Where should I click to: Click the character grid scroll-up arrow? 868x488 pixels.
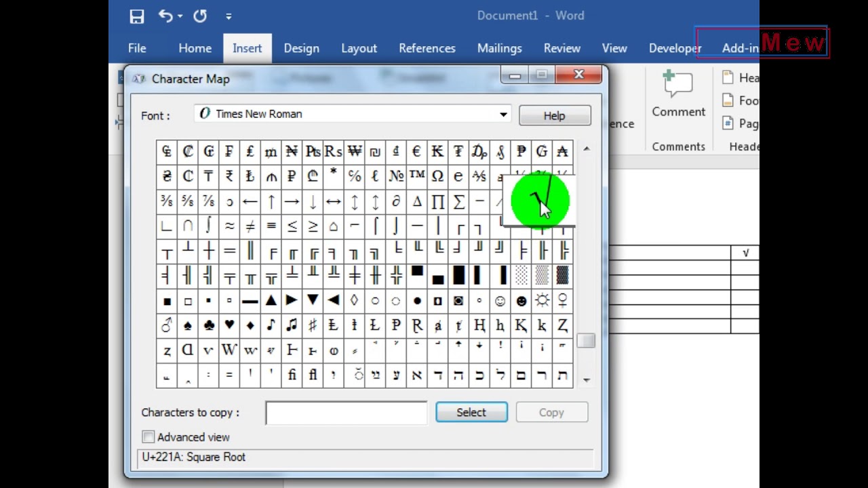(587, 149)
